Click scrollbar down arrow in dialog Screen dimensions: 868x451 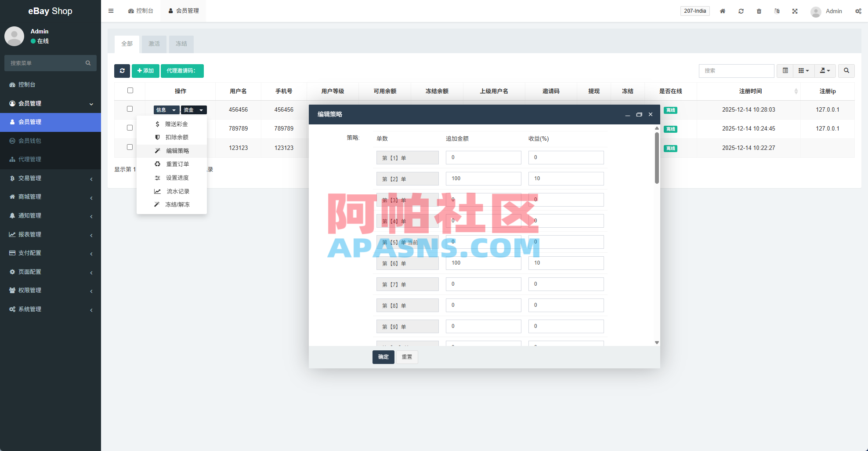pos(657,342)
